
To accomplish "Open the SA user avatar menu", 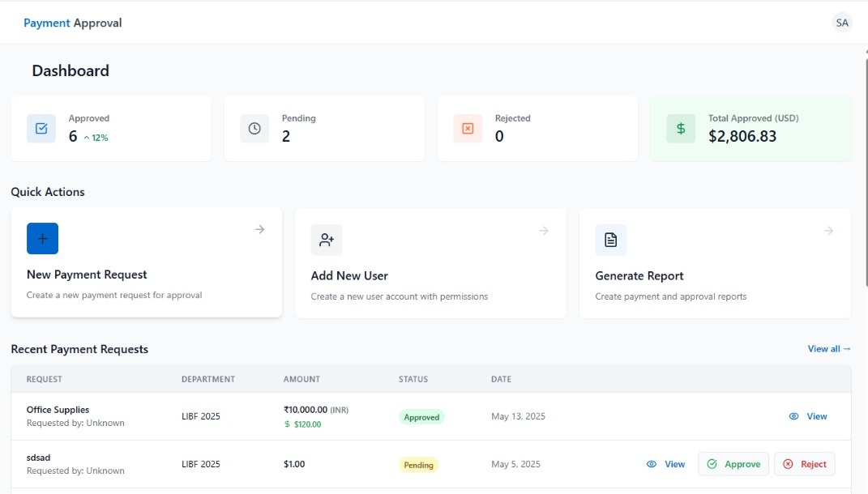I will (x=842, y=23).
